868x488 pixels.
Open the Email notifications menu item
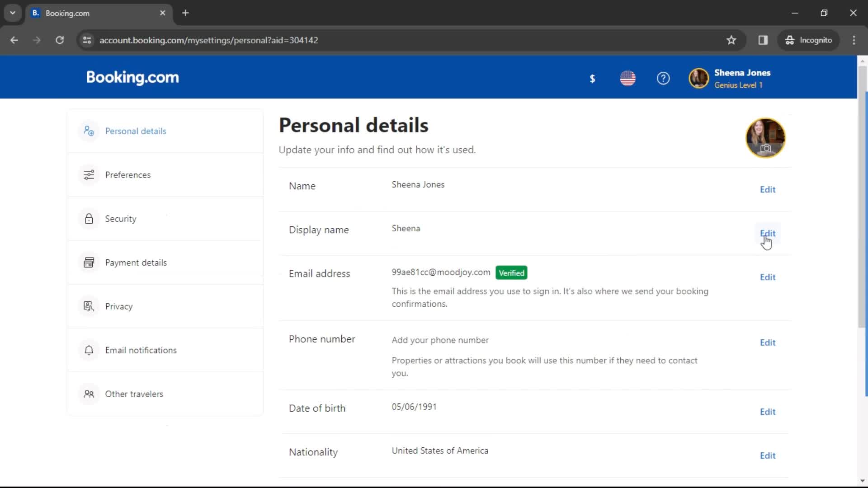(x=165, y=350)
